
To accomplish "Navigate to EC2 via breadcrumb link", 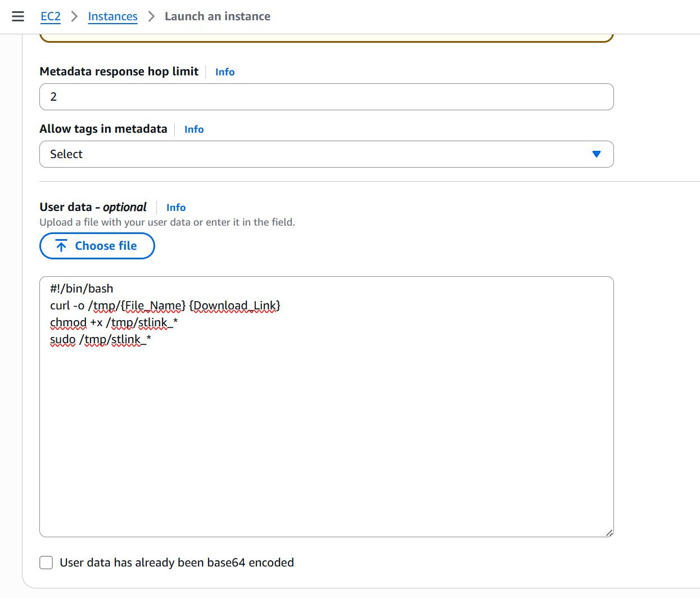I will point(50,16).
